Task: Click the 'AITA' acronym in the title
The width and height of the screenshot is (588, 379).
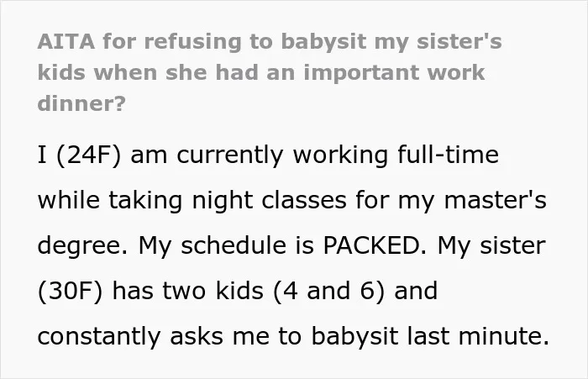Action: tap(66, 42)
